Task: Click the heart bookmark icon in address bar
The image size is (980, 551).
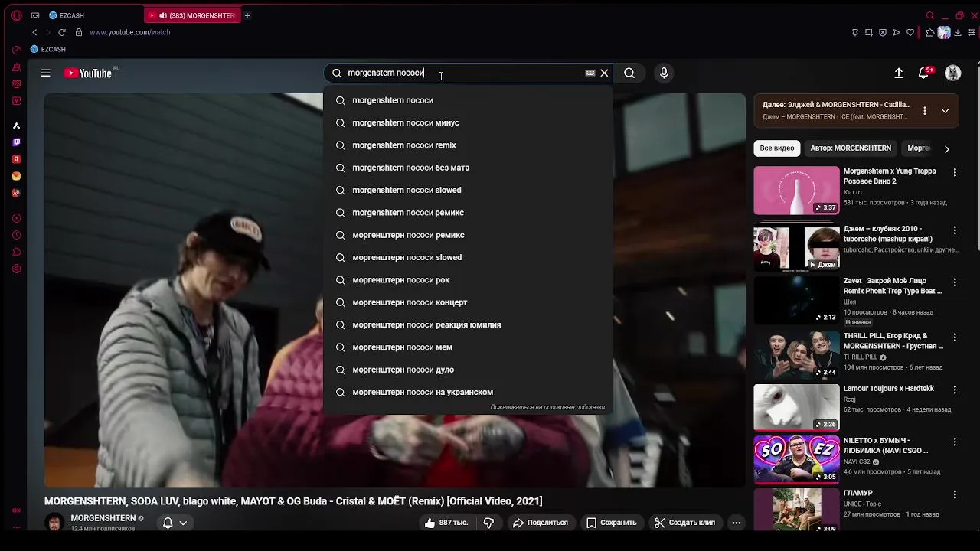Action: (910, 32)
